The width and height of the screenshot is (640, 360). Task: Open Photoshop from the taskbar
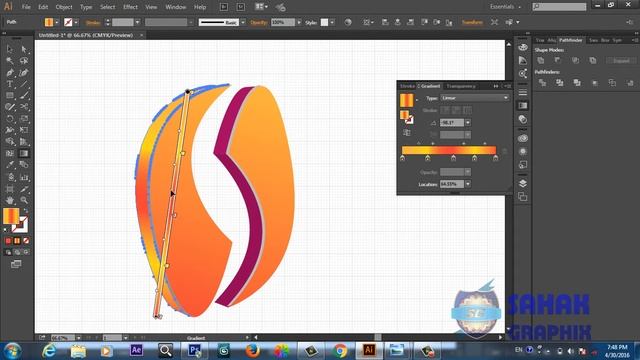click(195, 351)
